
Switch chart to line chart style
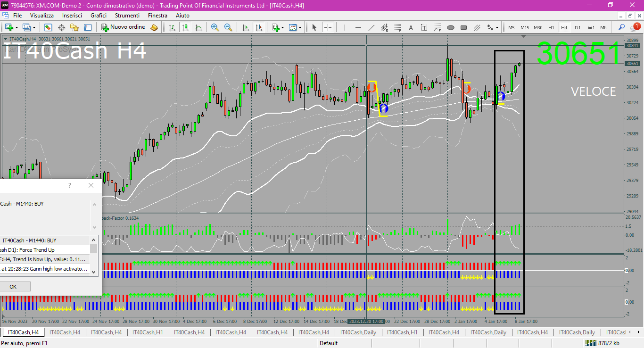(198, 27)
